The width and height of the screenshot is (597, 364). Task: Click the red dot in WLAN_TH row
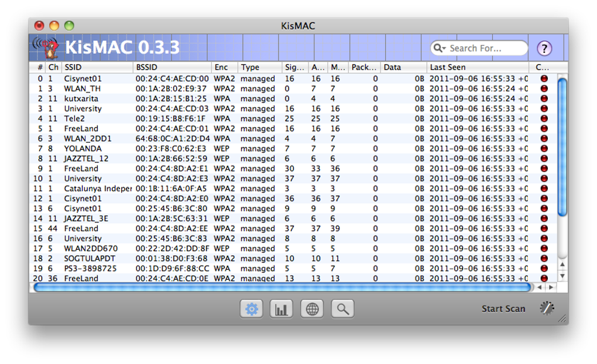coord(544,89)
